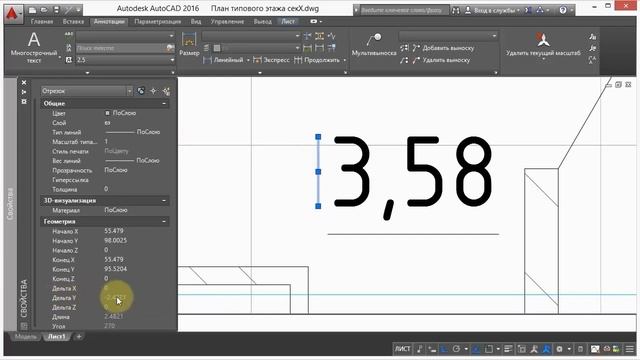The height and width of the screenshot is (360, 640).
Task: Click the Цвет ПоСлою color swatch
Action: pos(107,113)
